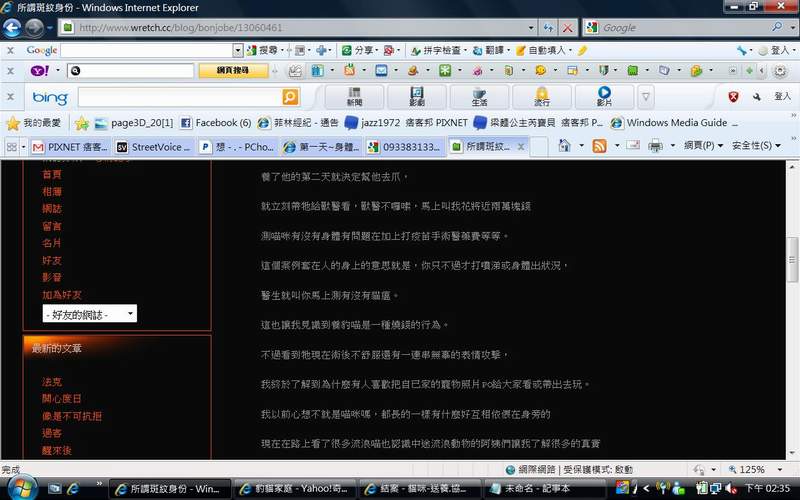800x500 pixels.
Task: Click the home icon in command bar
Action: pos(564,146)
